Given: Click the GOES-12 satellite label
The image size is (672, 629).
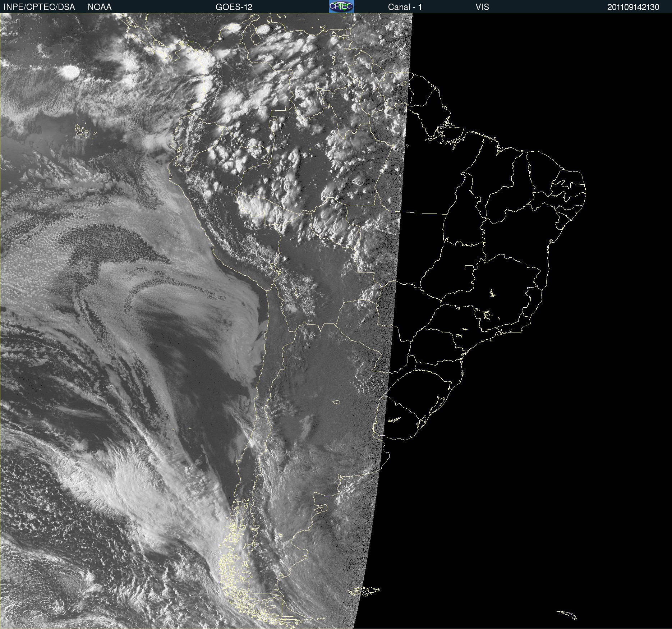Looking at the screenshot, I should 234,7.
